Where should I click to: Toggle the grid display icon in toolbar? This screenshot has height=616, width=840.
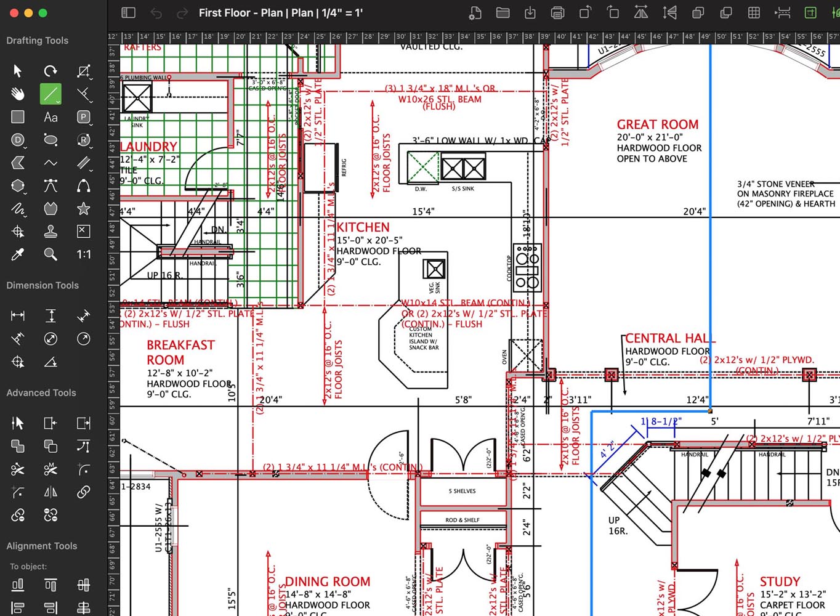[x=754, y=12]
